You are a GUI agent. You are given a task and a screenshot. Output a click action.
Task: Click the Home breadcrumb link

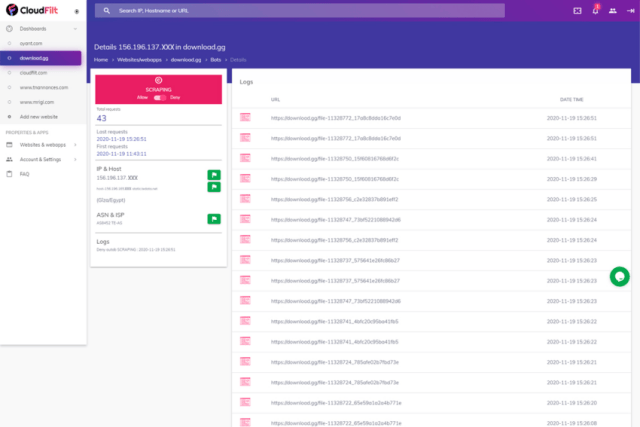101,61
